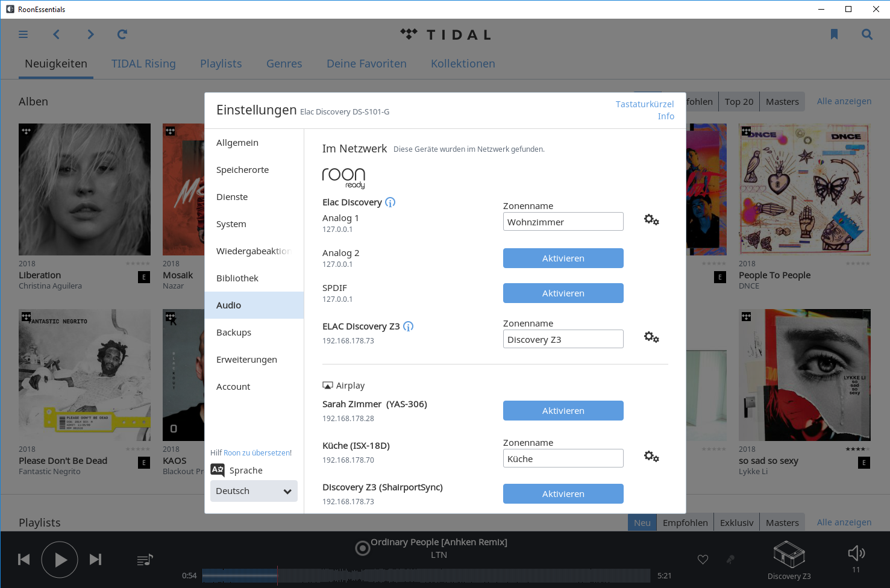Skip to previous track

click(24, 560)
